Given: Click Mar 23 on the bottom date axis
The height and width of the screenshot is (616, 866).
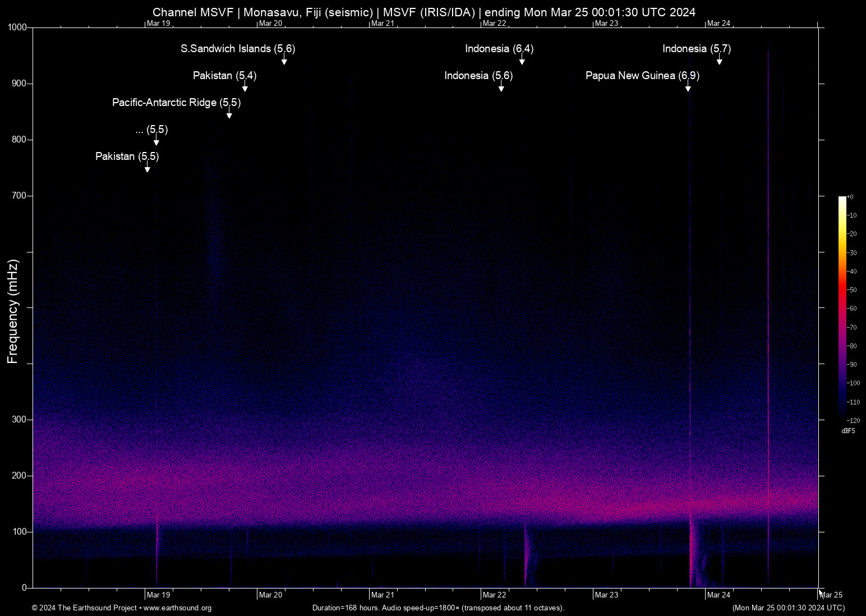Looking at the screenshot, I should [x=606, y=595].
